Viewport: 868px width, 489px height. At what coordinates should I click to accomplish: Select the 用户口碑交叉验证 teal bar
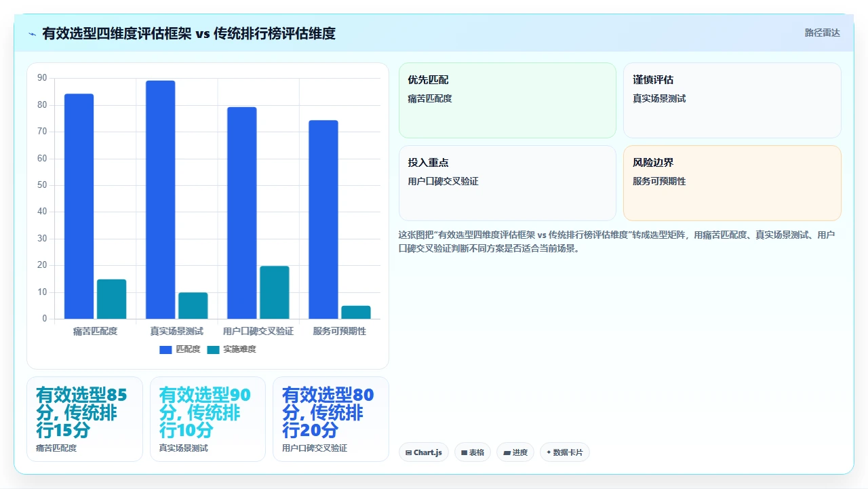(x=274, y=292)
